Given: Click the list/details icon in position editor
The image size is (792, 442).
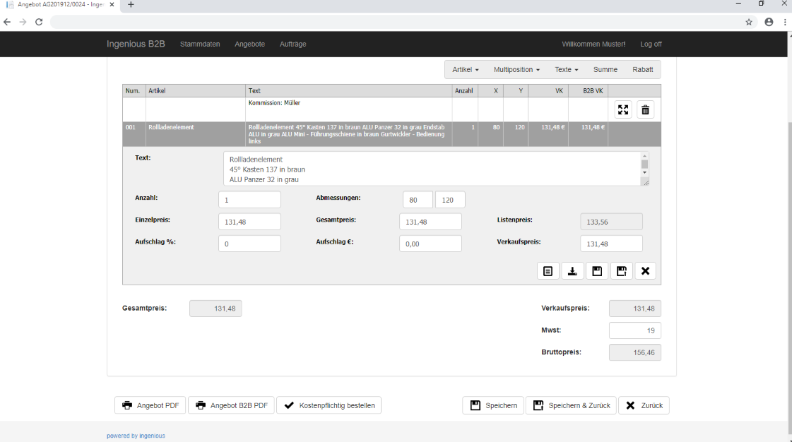Looking at the screenshot, I should click(548, 271).
